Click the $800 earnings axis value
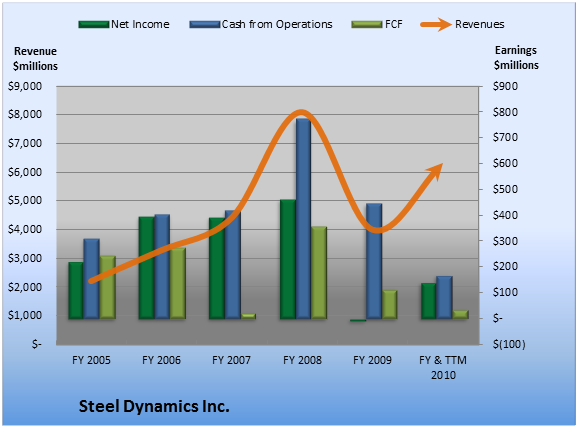 [x=506, y=112]
